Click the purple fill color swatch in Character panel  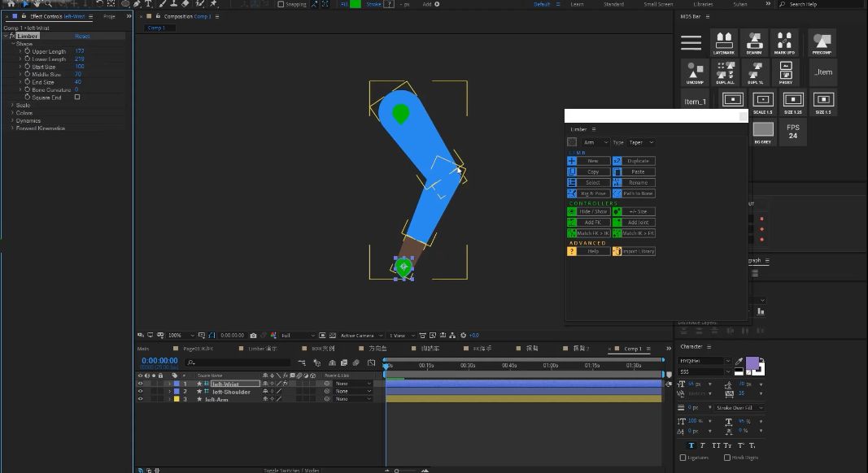[752, 363]
